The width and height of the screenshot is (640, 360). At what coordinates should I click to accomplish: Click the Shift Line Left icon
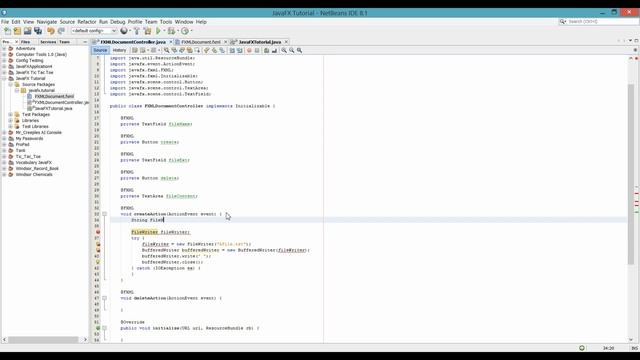click(232, 50)
